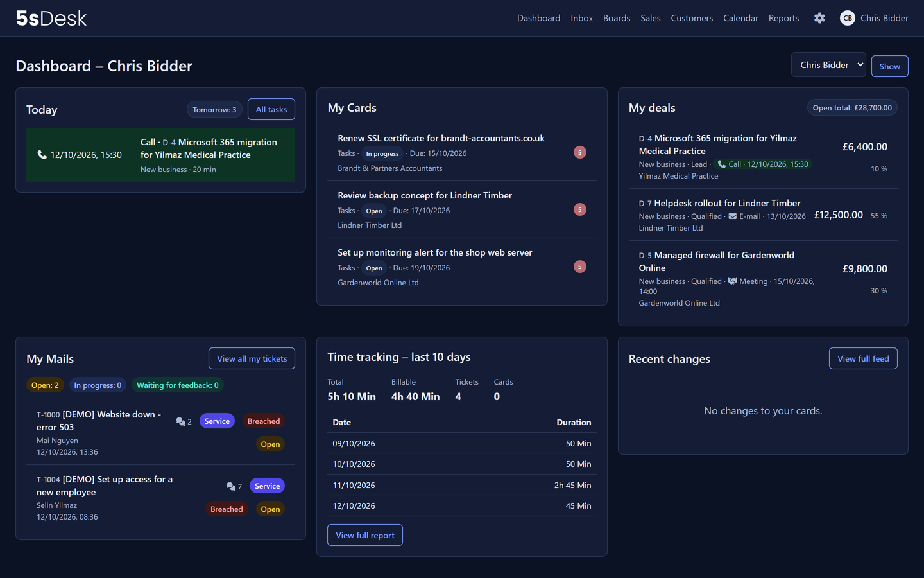Open the settings gear icon
The width and height of the screenshot is (924, 578).
(819, 18)
